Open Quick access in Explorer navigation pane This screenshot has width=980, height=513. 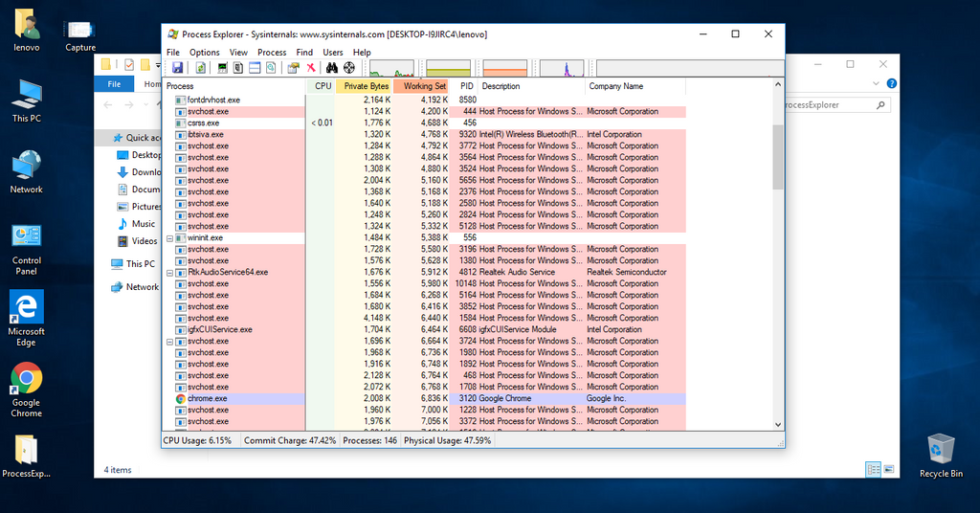tap(136, 138)
